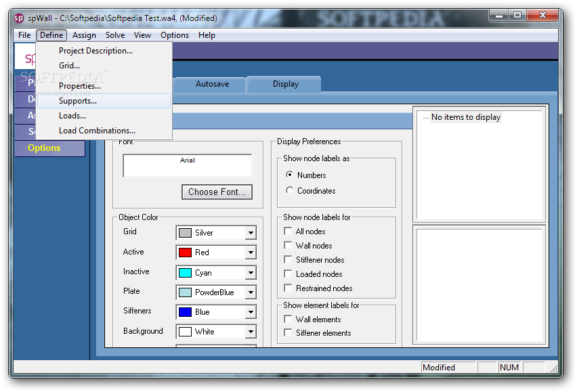Open the Siffeners color dropdown arrow
The image size is (577, 392).
point(251,312)
